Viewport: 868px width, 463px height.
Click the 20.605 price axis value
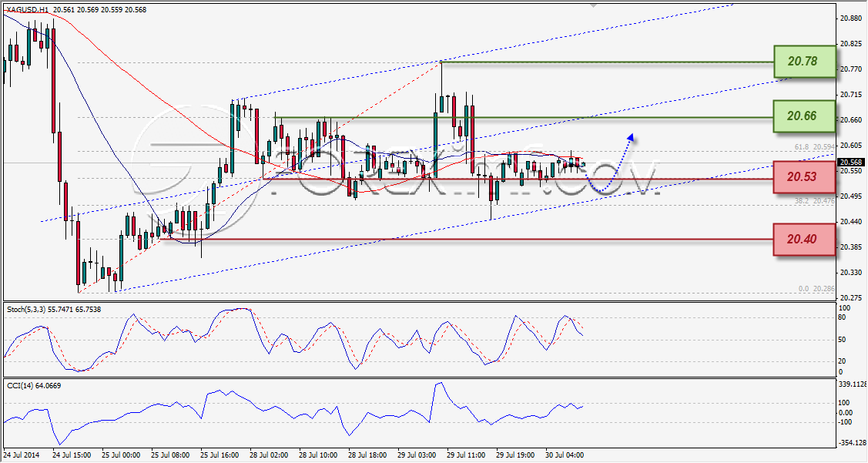pyautogui.click(x=851, y=145)
